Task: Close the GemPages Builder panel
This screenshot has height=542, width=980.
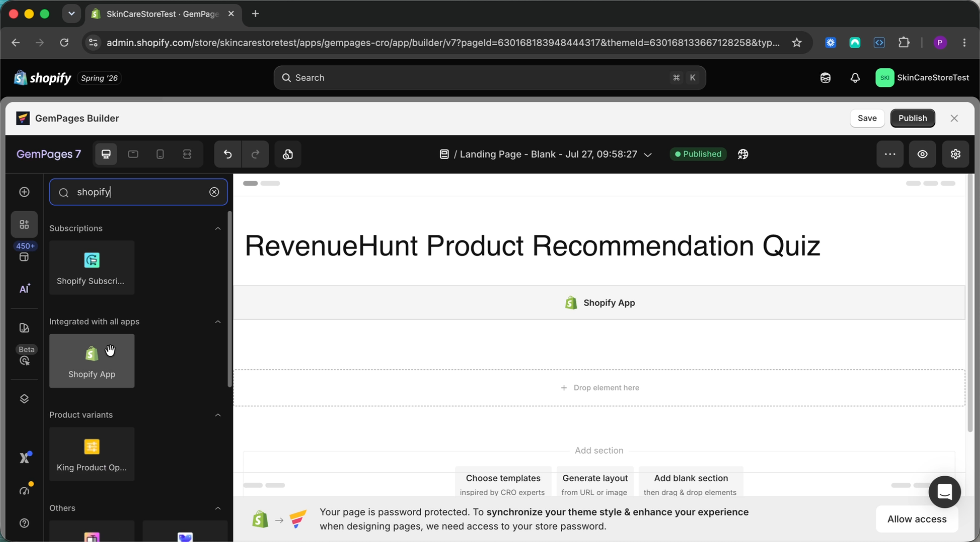Action: 954,118
